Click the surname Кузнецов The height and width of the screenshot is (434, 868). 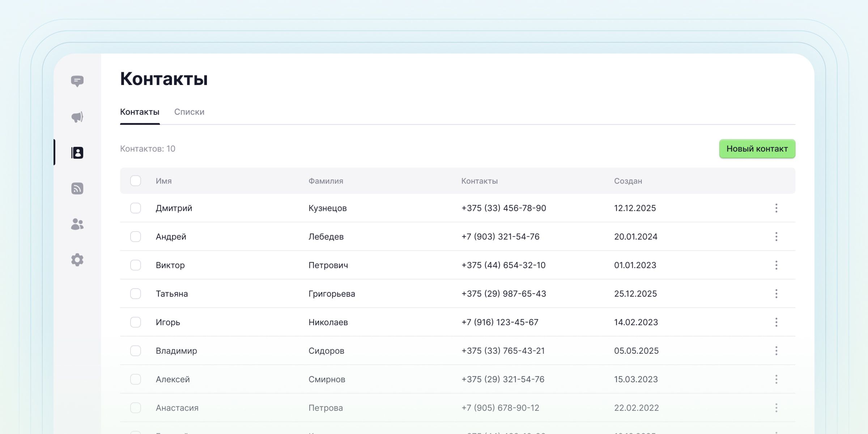tap(328, 208)
